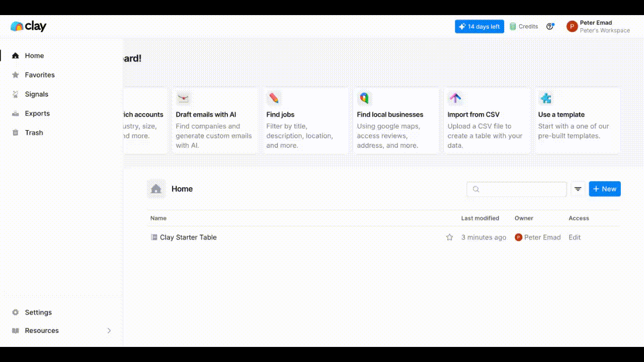Image resolution: width=644 pixels, height=362 pixels.
Task: Click inside the search field
Action: [516, 189]
